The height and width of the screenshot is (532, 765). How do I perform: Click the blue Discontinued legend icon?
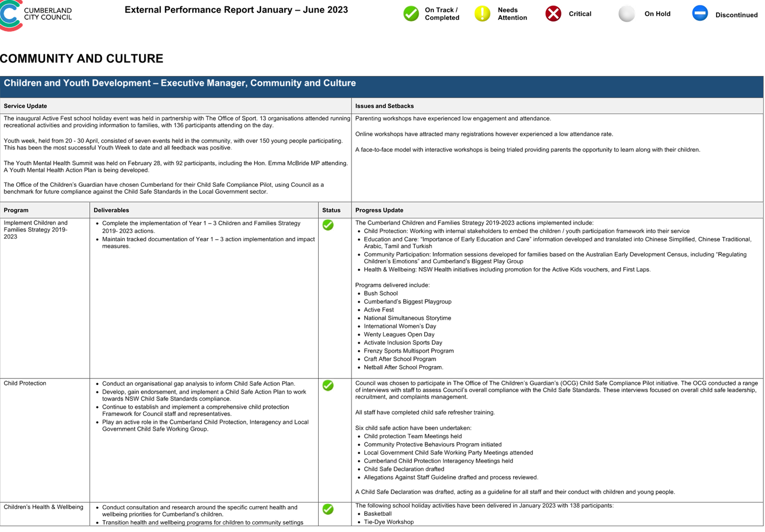tap(700, 13)
